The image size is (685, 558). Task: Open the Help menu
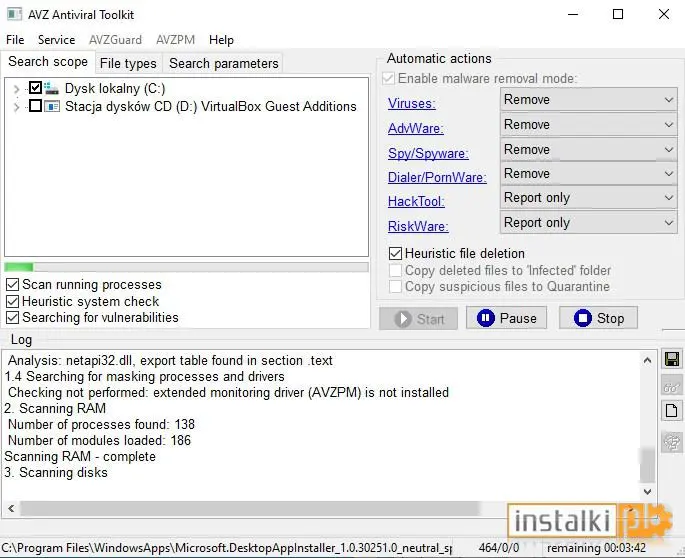click(x=221, y=40)
